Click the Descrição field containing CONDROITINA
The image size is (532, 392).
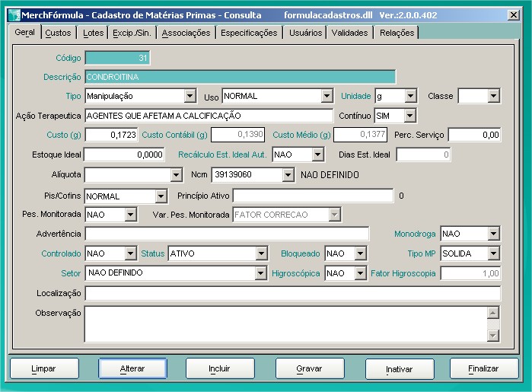pos(240,77)
